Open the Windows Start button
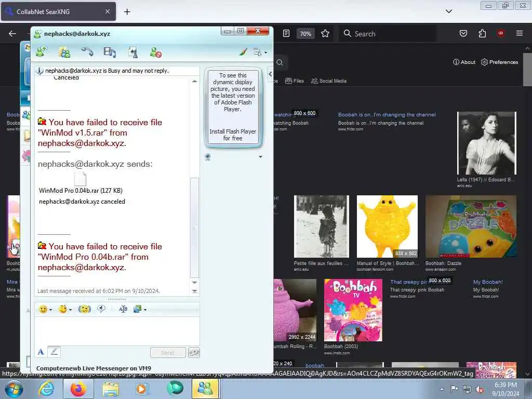 14,389
